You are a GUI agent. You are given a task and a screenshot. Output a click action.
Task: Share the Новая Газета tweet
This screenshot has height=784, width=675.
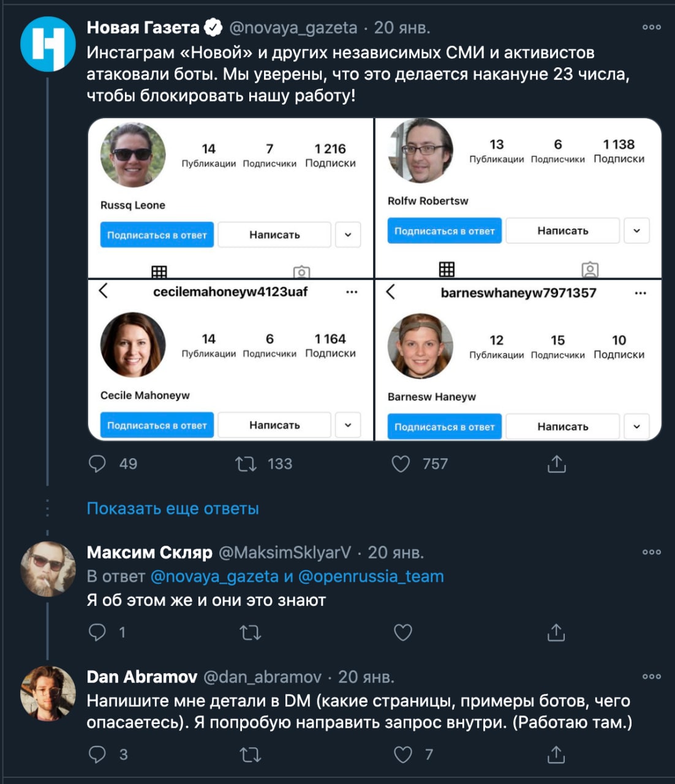[556, 464]
